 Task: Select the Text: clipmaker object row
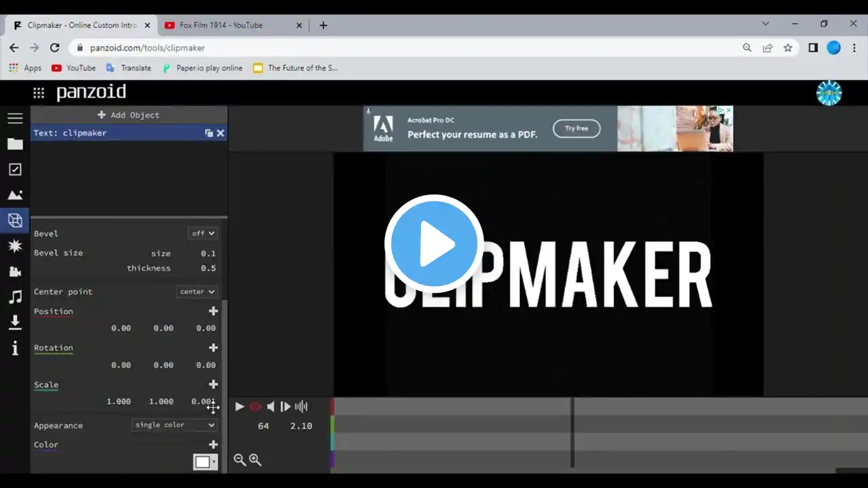click(129, 133)
